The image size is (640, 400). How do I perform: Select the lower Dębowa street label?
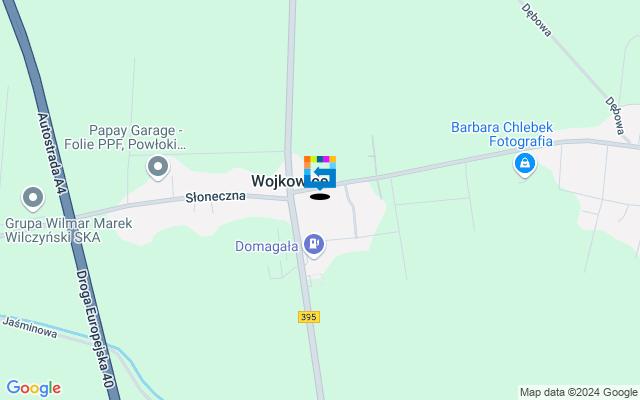pyautogui.click(x=616, y=116)
